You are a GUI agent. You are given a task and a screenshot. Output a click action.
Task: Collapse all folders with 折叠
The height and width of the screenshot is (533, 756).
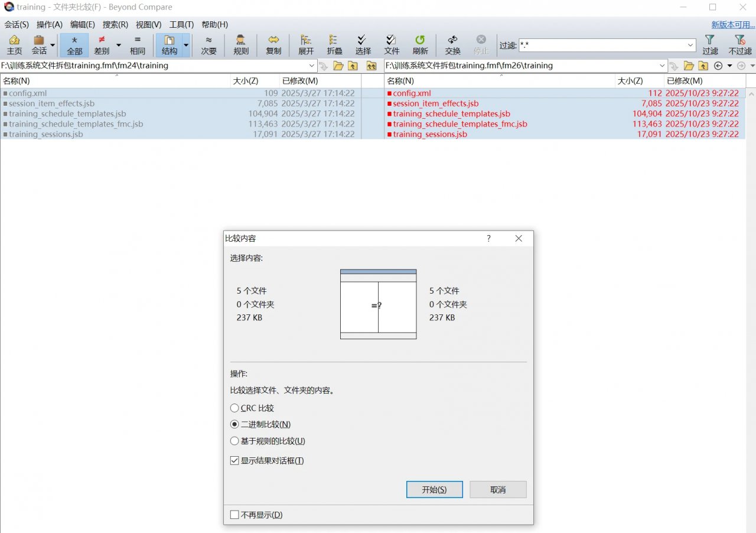(x=334, y=45)
